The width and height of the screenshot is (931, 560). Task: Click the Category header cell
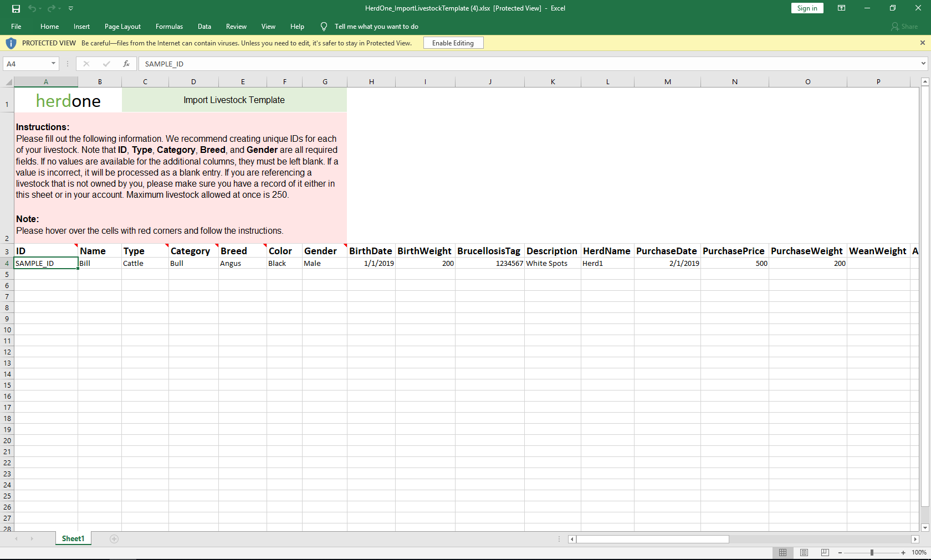click(193, 251)
